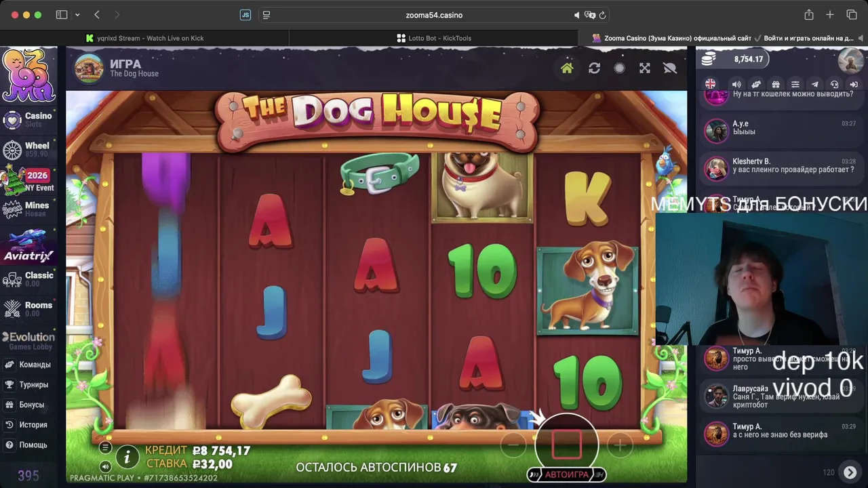Click A.y.e's avatar in chat
868x488 pixels.
pos(716,131)
